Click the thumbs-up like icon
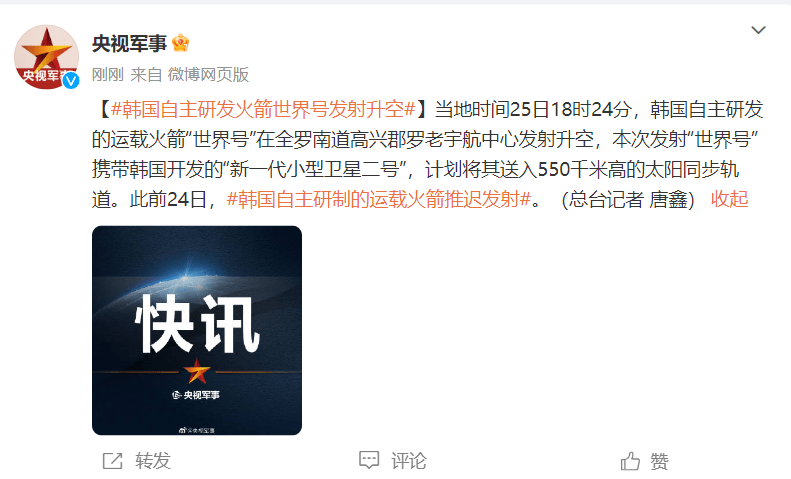 pyautogui.click(x=630, y=461)
